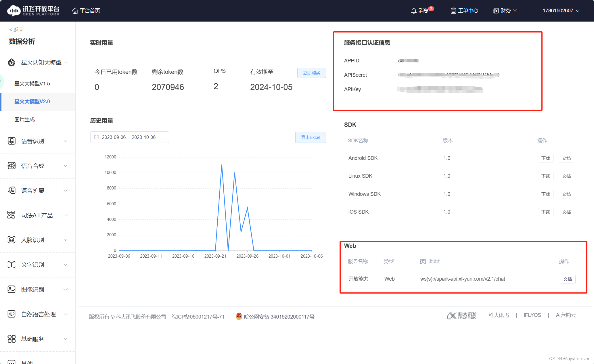The width and height of the screenshot is (594, 364).
Task: Click the 语音合成 speech synthesis icon
Action: pyautogui.click(x=12, y=166)
